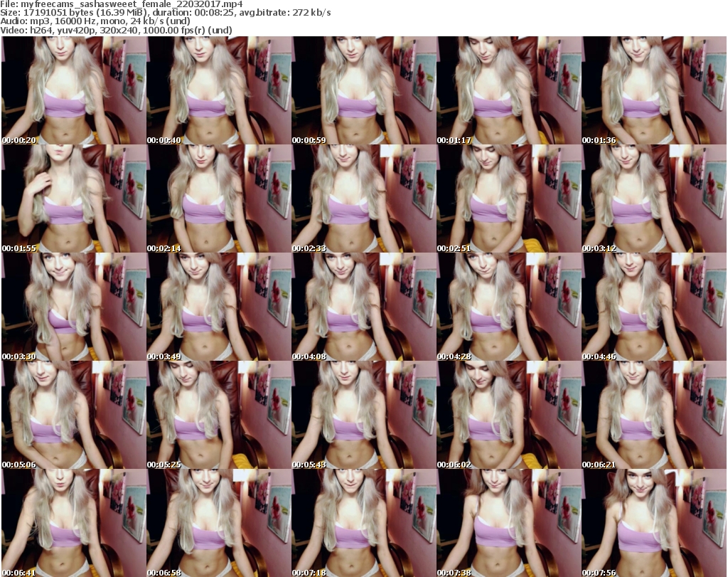Screen dimensions: 728x577
Task: Pick the frame labeled 00:04:46
Action: 654,307
